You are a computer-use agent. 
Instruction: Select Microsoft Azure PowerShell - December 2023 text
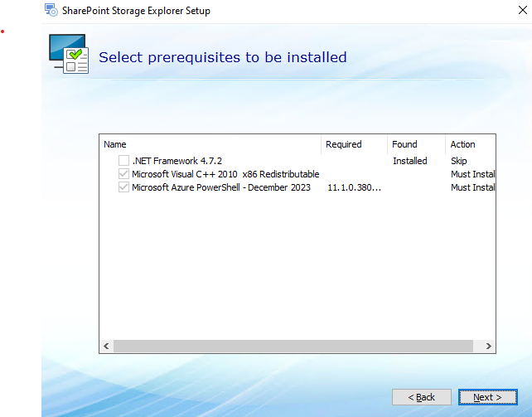(221, 187)
